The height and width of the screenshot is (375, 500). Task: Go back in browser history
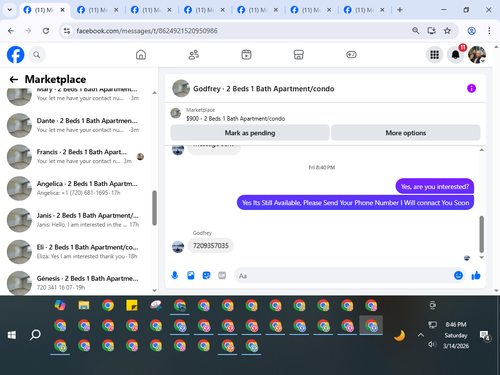[x=11, y=31]
